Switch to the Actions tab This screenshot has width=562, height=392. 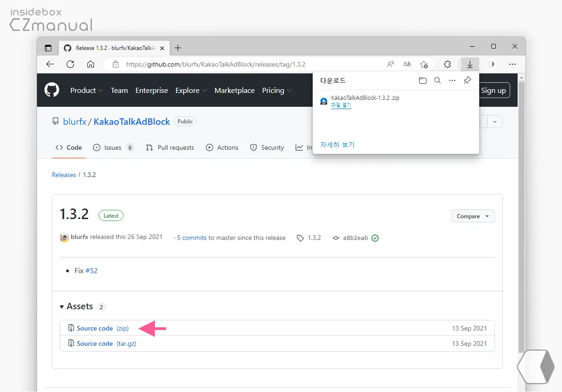pos(222,147)
